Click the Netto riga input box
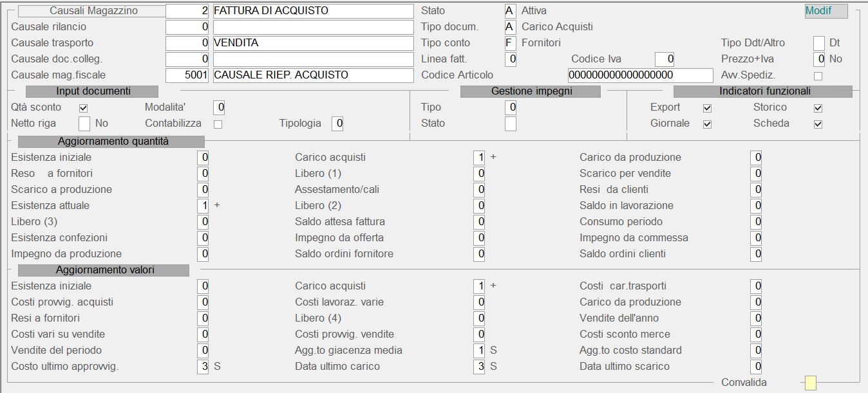The width and height of the screenshot is (868, 393). [84, 123]
